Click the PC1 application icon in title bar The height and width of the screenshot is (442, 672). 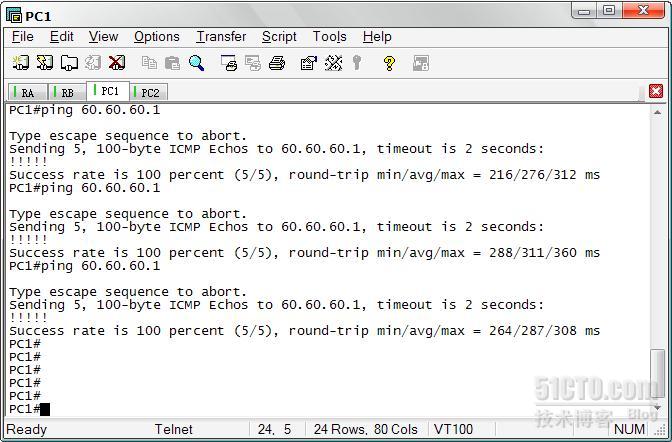point(14,15)
